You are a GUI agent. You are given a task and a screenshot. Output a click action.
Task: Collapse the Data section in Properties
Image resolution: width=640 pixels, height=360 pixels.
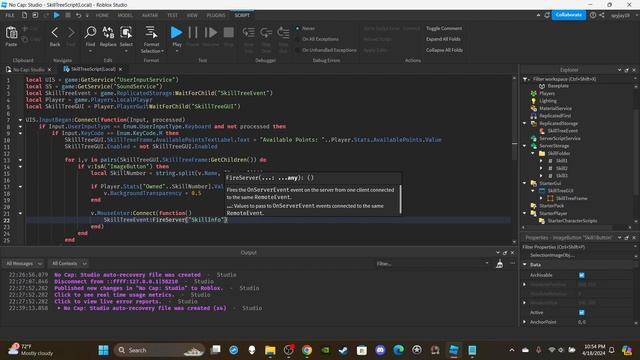(x=525, y=264)
